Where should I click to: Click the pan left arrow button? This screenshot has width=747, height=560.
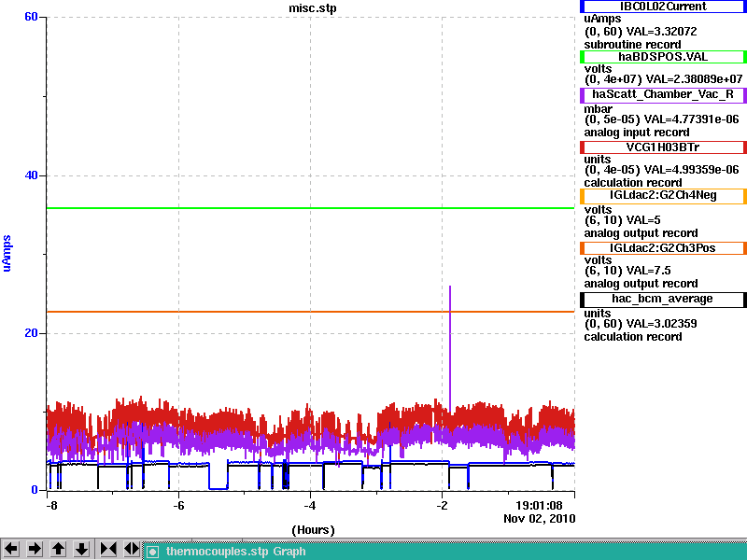pos(11,549)
